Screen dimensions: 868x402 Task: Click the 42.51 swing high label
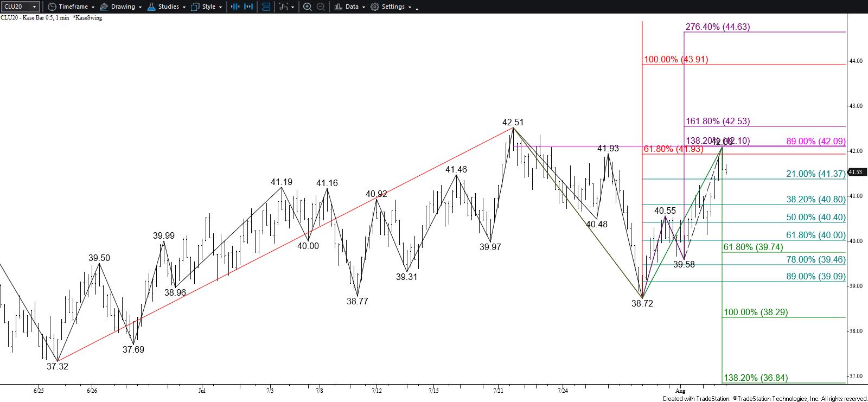click(x=513, y=122)
